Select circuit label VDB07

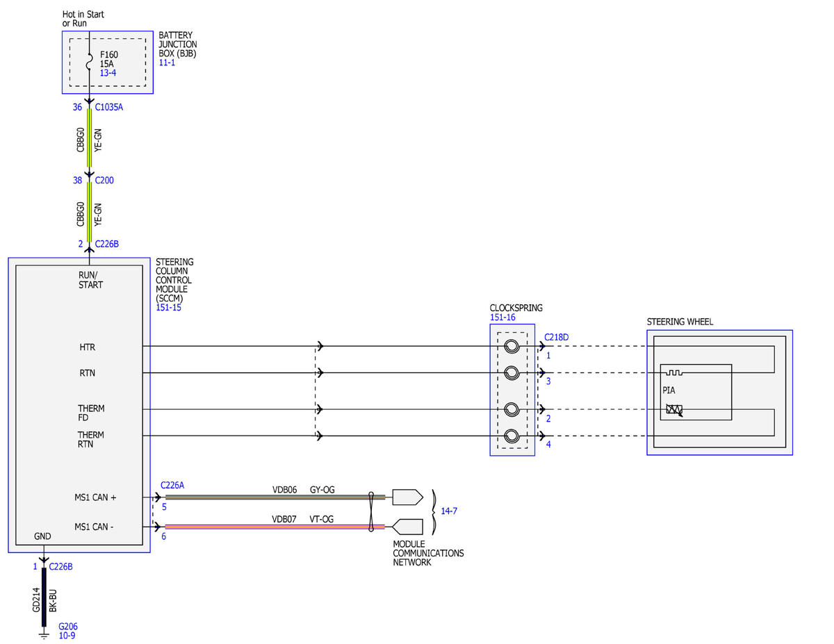pyautogui.click(x=284, y=520)
